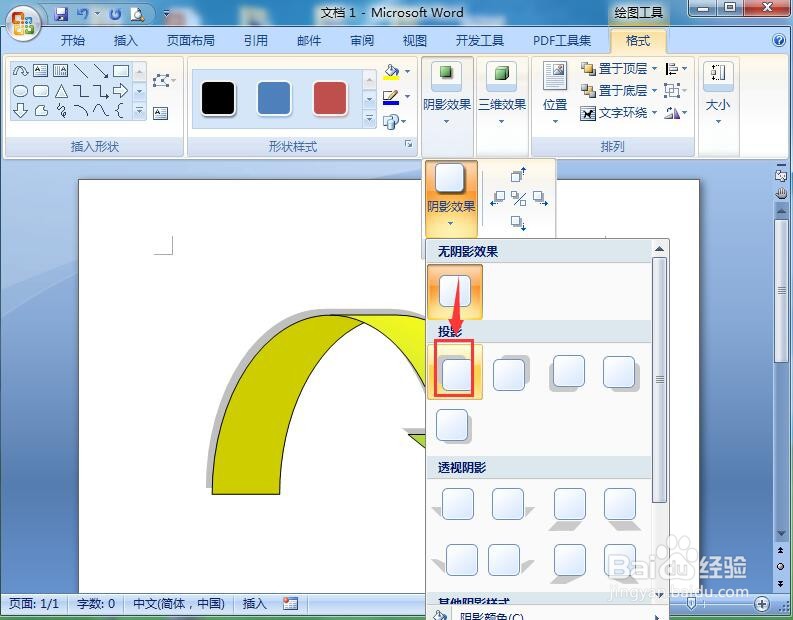Open 大小 size dropdown
The height and width of the screenshot is (620, 793).
coord(718,93)
